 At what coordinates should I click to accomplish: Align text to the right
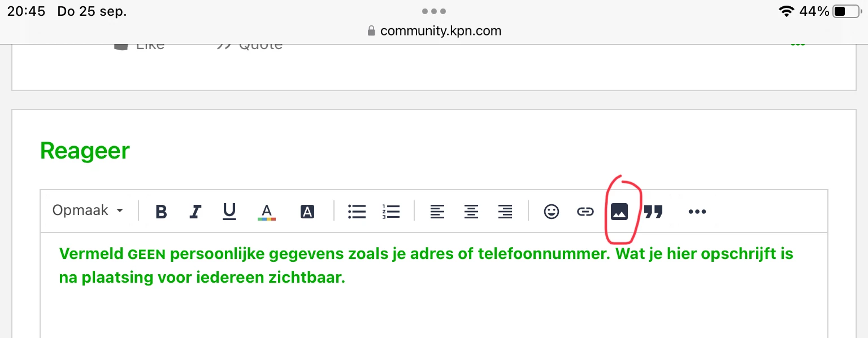click(505, 212)
